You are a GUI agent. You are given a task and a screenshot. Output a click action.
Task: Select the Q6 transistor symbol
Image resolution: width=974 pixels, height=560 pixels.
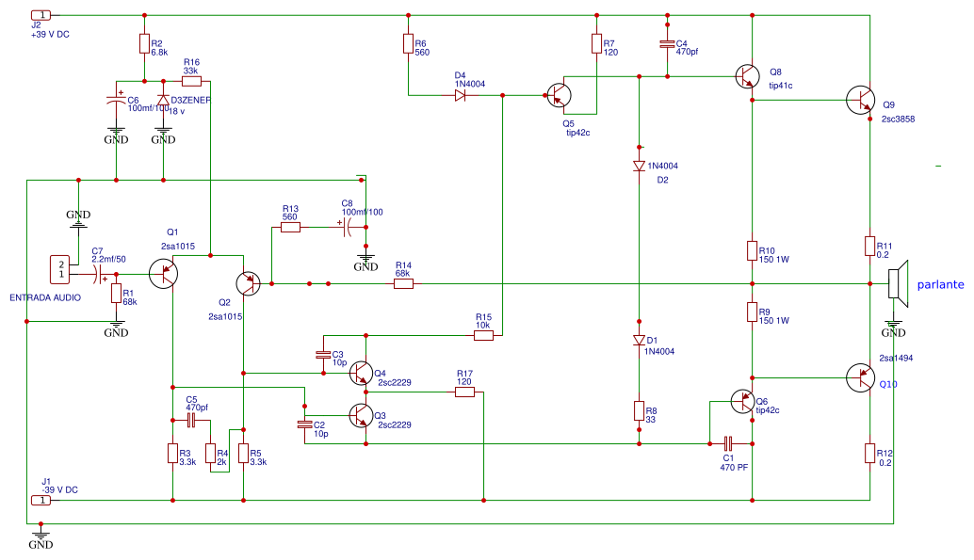[x=743, y=402]
